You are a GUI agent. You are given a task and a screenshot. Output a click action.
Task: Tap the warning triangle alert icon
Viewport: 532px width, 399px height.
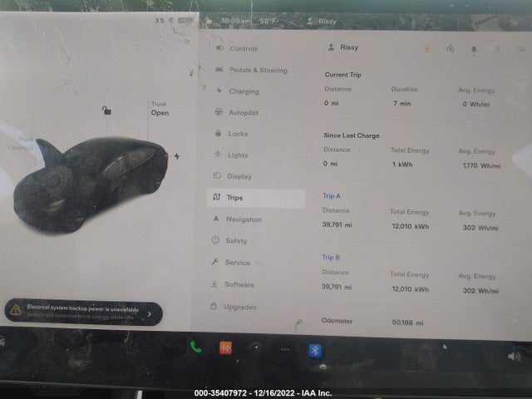coord(16,309)
